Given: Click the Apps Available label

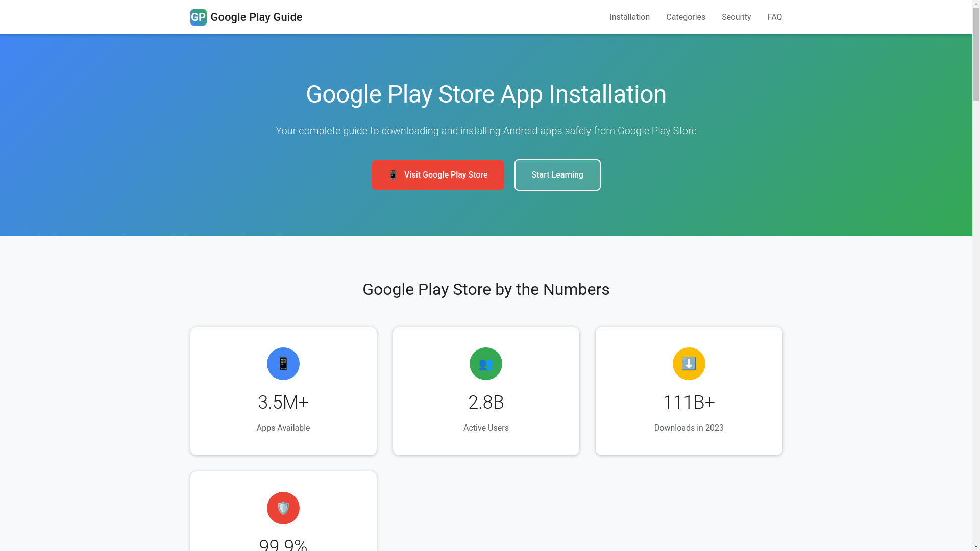Looking at the screenshot, I should click(283, 428).
